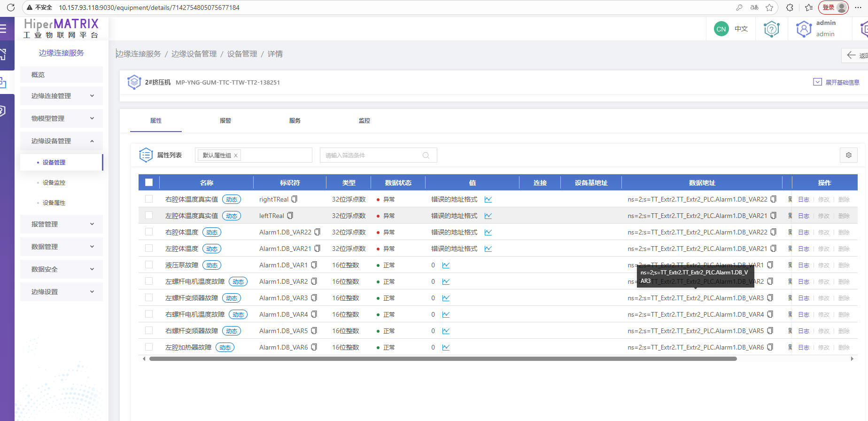Image resolution: width=868 pixels, height=421 pixels.
Task: Open trend chart for 左腔加热器故障
Action: coord(446,347)
